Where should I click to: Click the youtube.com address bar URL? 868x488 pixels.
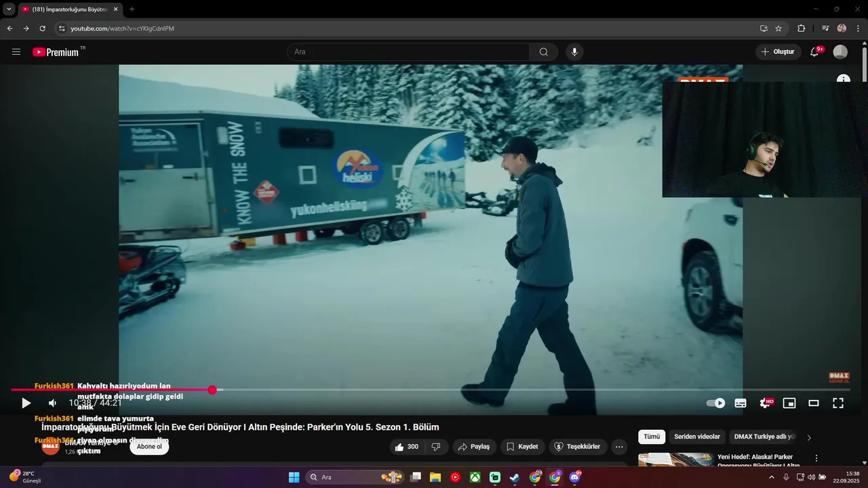tap(123, 28)
